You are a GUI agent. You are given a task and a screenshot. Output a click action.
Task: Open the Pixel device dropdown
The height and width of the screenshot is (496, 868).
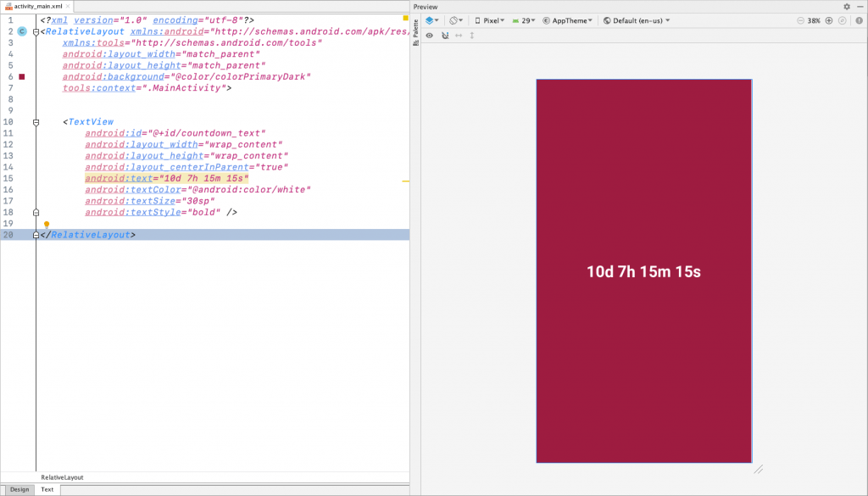[x=492, y=20]
